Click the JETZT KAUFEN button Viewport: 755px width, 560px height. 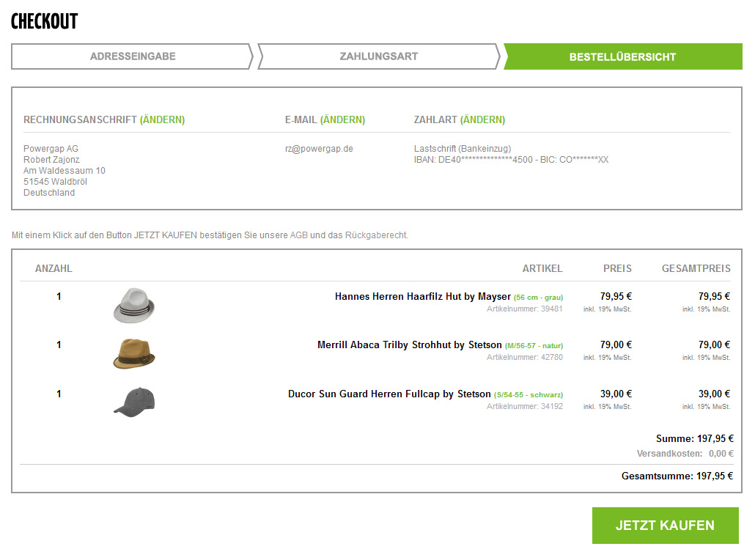point(665,526)
